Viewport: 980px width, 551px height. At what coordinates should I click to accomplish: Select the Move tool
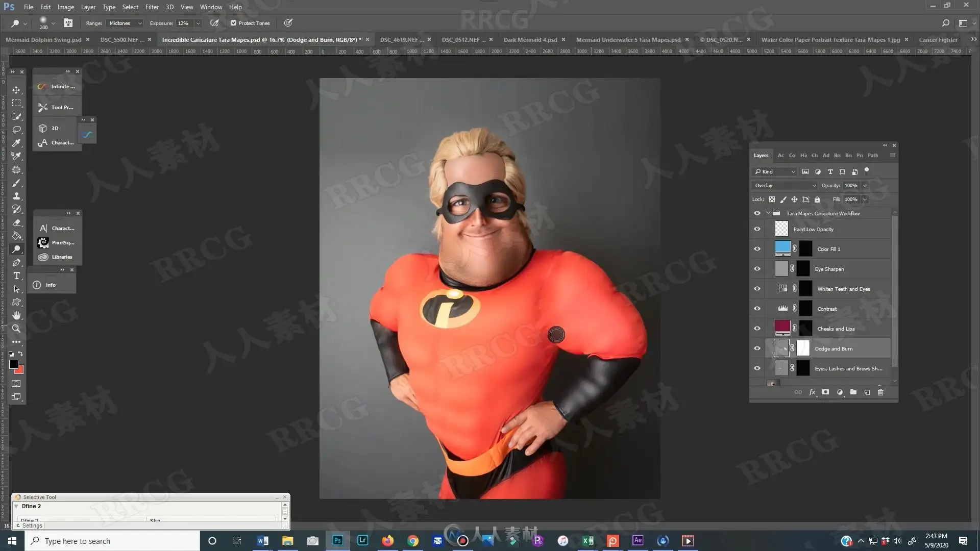(x=16, y=90)
